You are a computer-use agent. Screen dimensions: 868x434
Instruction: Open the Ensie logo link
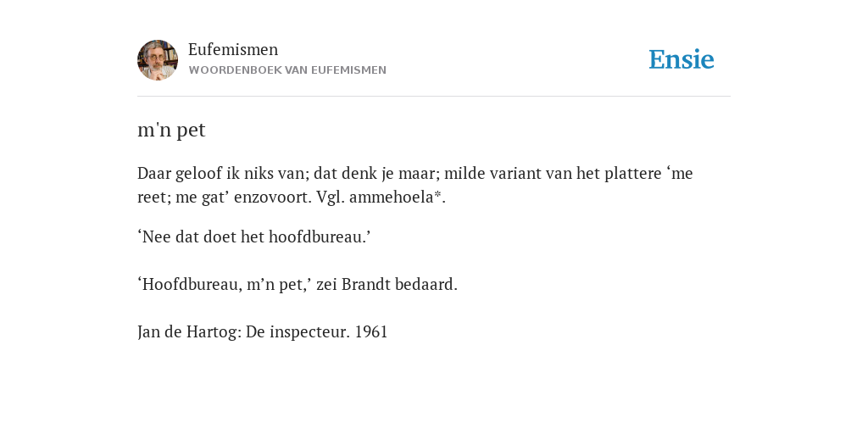682,59
